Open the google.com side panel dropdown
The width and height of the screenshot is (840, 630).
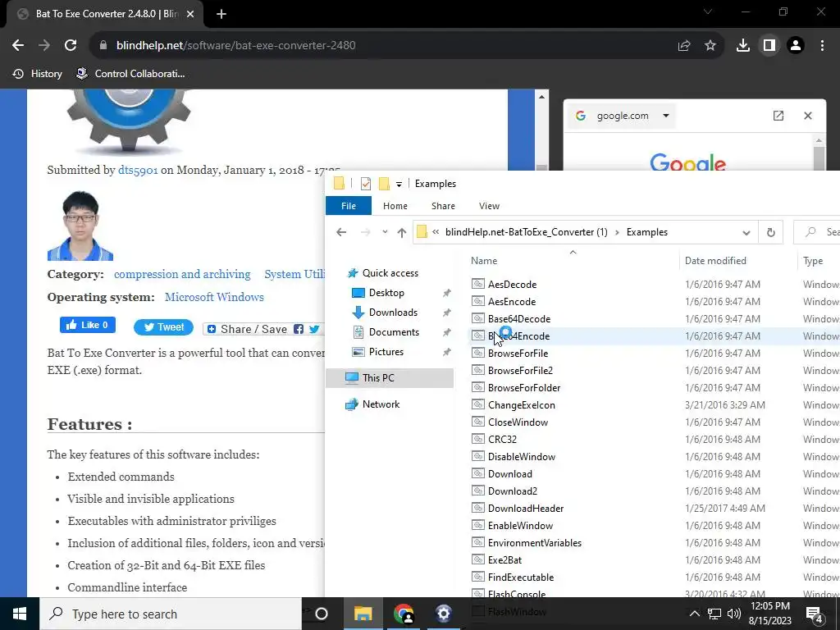666,116
